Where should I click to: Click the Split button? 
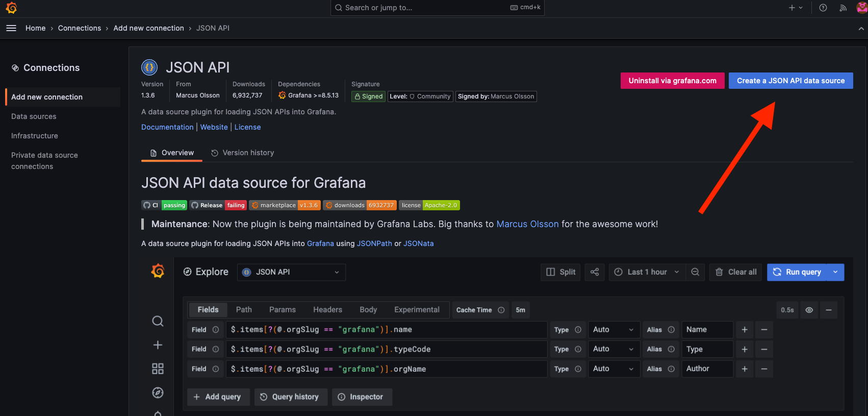coord(560,272)
